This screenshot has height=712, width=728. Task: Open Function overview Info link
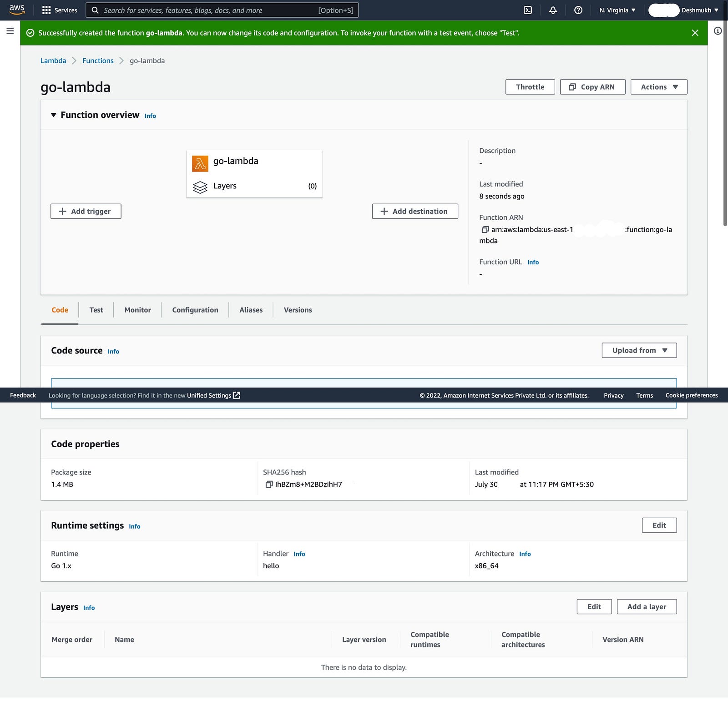150,116
